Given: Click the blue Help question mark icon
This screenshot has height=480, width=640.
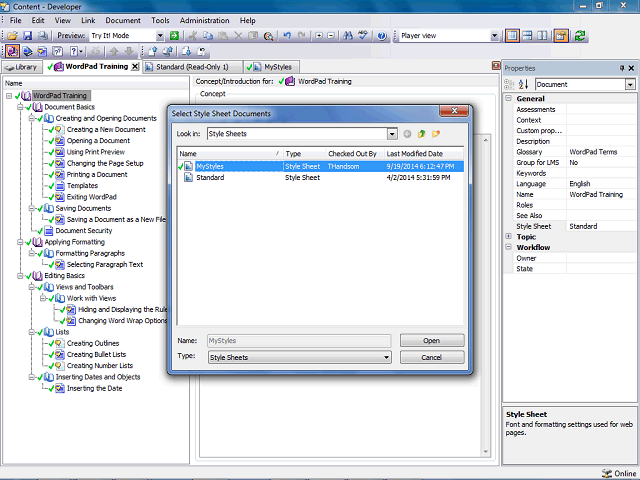Looking at the screenshot, I should 382,36.
